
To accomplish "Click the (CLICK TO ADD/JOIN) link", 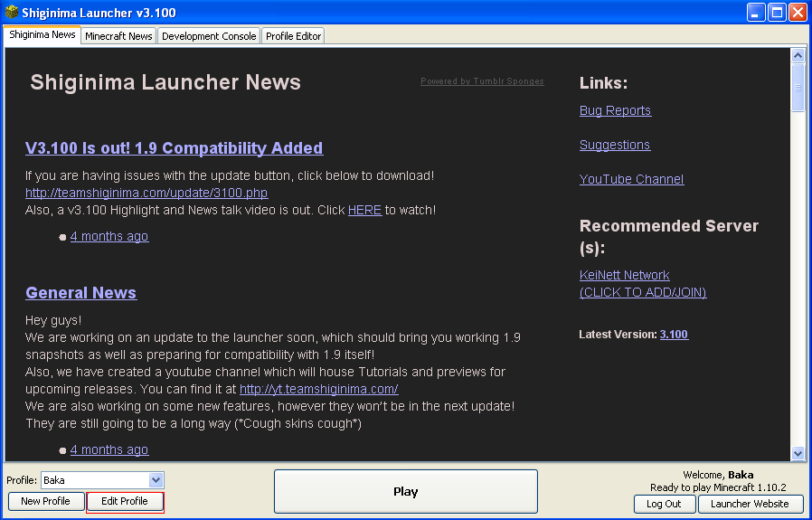I will pyautogui.click(x=643, y=292).
